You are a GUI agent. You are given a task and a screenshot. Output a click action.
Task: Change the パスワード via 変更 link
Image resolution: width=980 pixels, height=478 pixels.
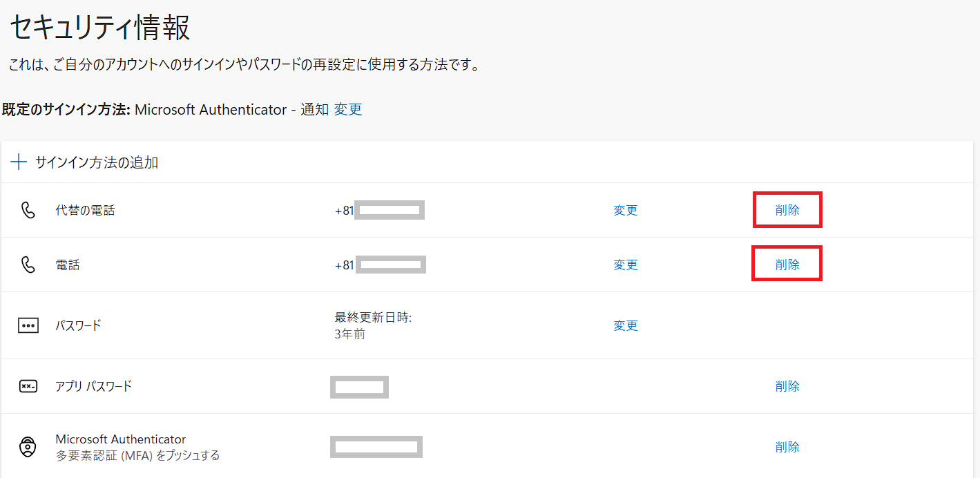coord(626,325)
